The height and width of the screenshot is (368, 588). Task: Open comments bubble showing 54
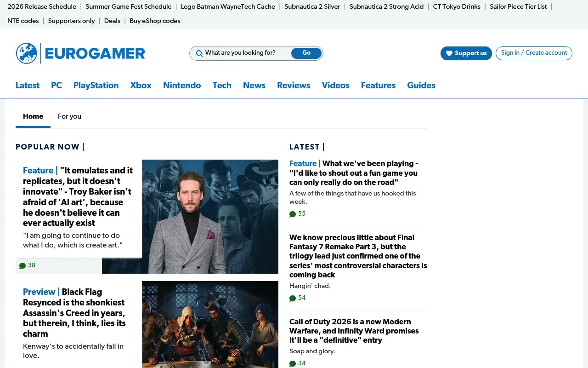pyautogui.click(x=297, y=298)
